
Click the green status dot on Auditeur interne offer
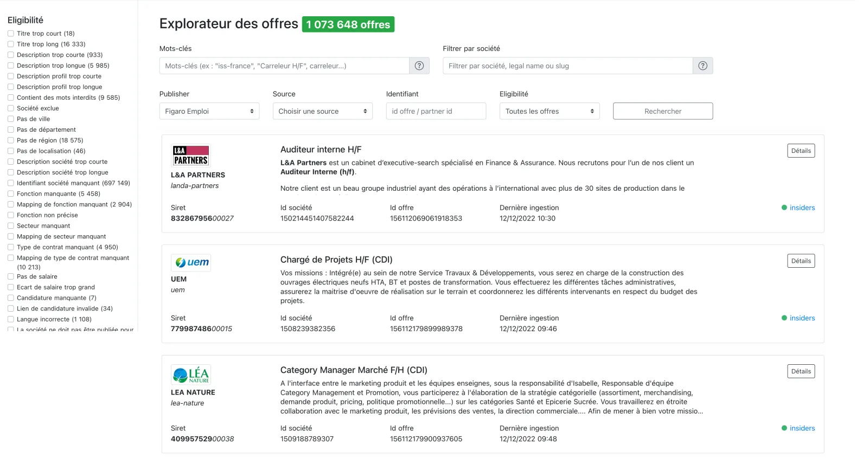click(784, 208)
